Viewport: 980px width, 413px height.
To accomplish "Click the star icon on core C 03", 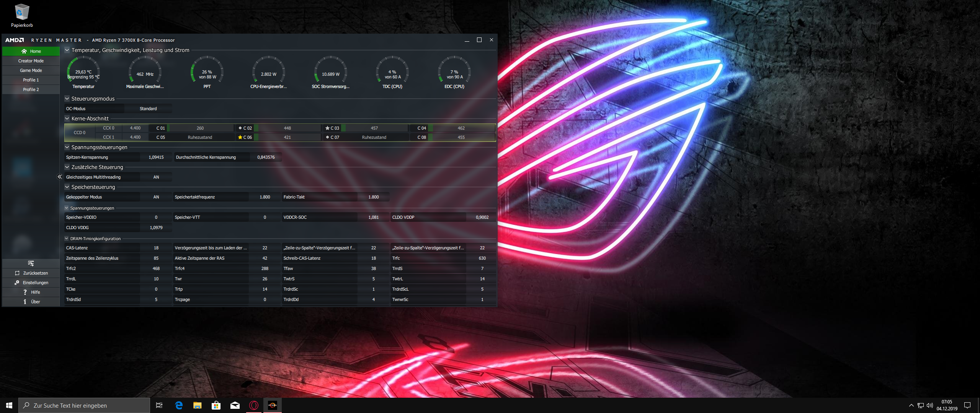I will click(327, 128).
